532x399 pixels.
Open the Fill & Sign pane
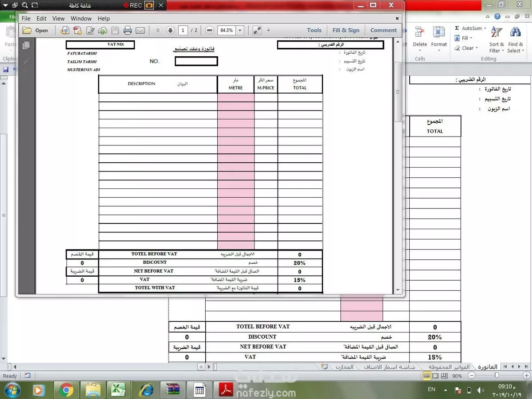[346, 31]
